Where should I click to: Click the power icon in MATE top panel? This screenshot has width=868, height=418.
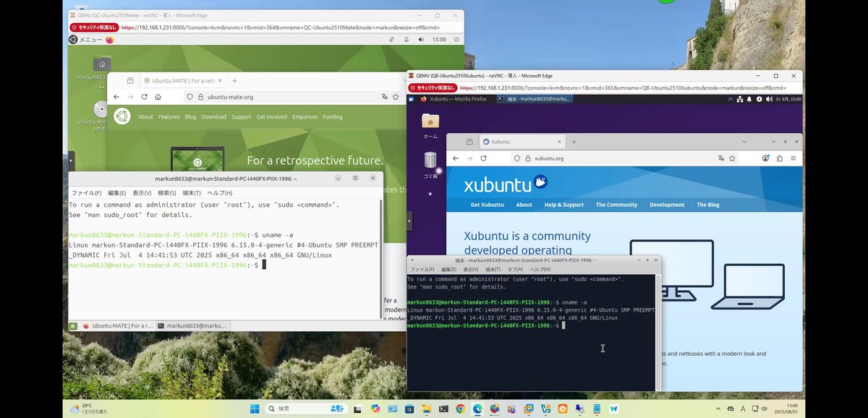point(456,40)
